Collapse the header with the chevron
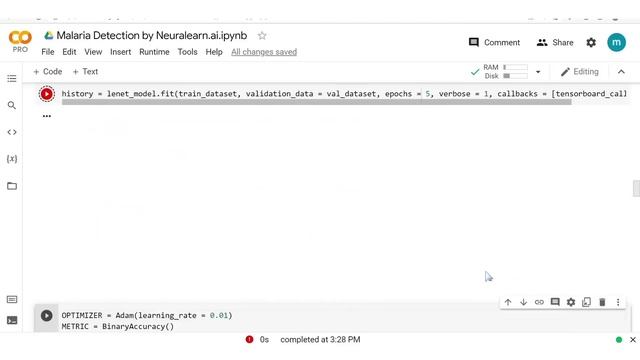The width and height of the screenshot is (640, 360). coord(621,72)
